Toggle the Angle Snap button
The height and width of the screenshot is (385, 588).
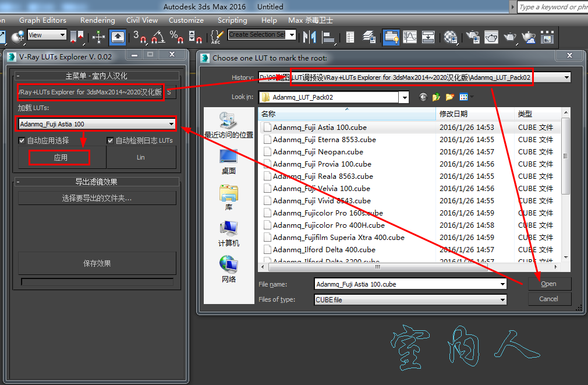[x=158, y=37]
